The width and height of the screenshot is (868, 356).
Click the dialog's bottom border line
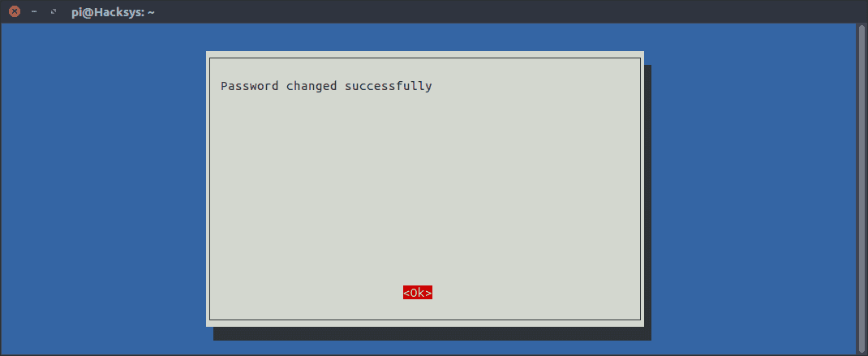pos(425,320)
